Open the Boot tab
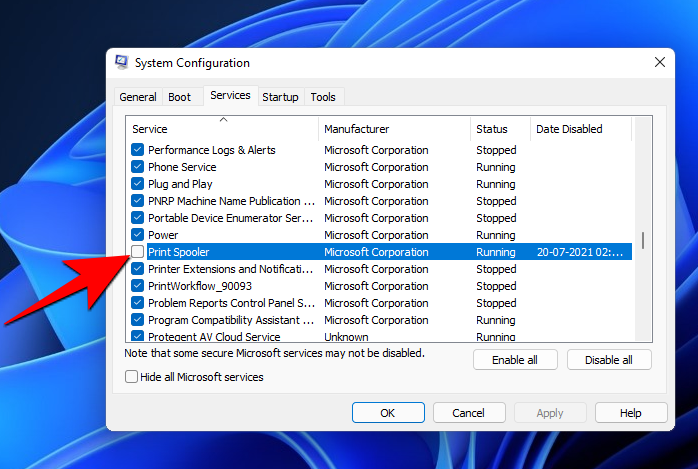This screenshot has height=469, width=698. point(180,97)
